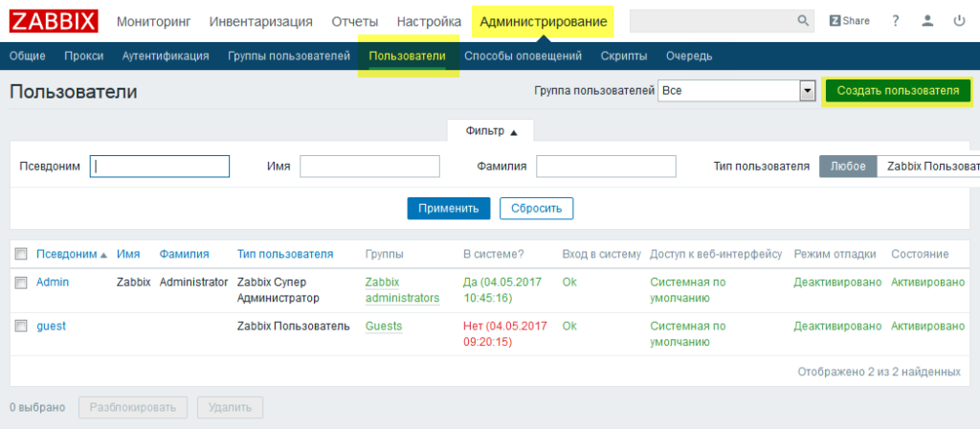Log out using the power icon
Screen dimensions: 980x429
point(959,21)
